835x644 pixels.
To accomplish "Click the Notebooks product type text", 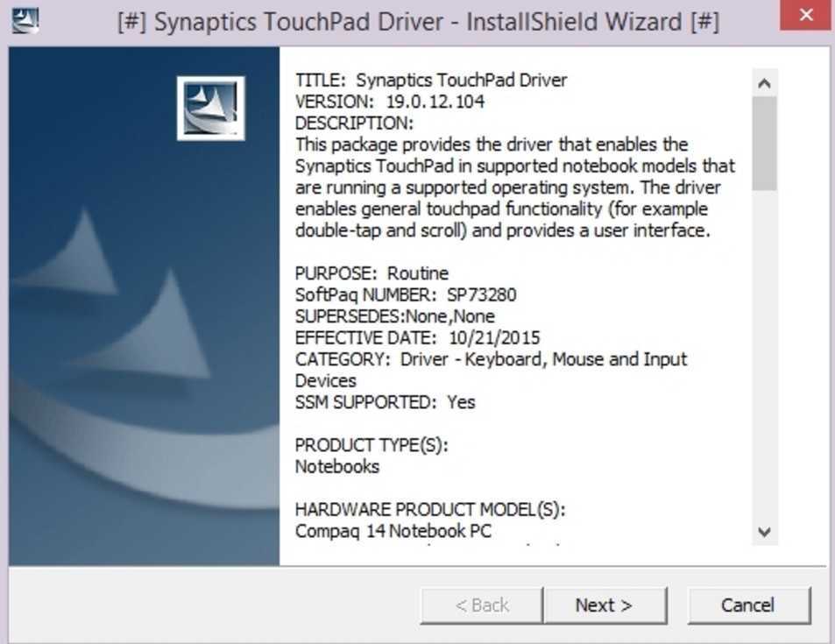I will [337, 467].
